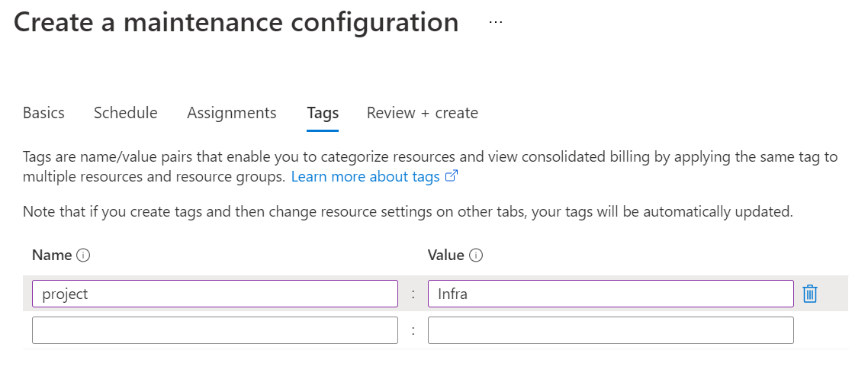
Task: Click the Value column label
Action: click(445, 256)
